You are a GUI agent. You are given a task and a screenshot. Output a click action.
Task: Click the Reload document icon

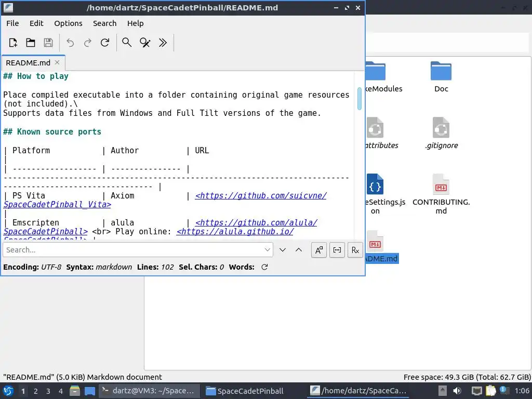tap(105, 43)
